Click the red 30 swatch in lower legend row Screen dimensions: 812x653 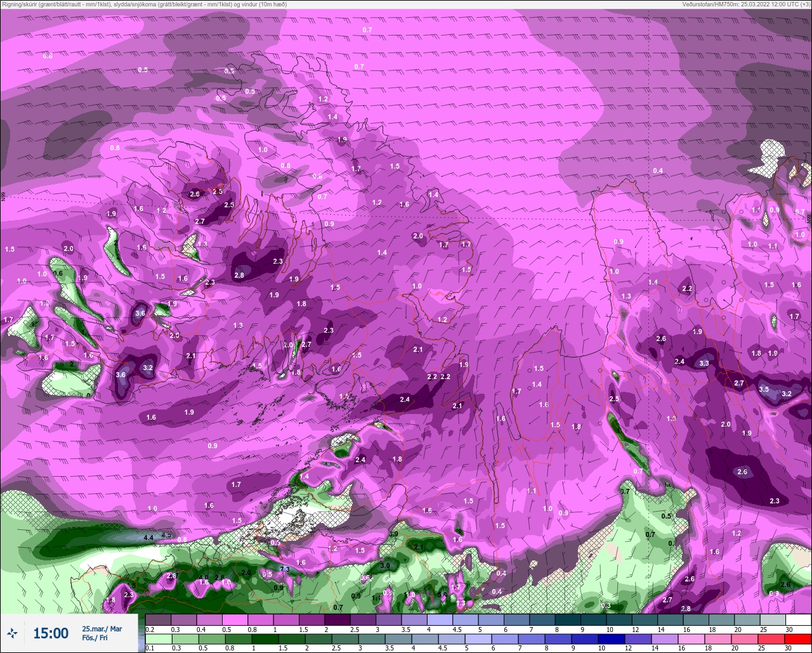point(798,639)
